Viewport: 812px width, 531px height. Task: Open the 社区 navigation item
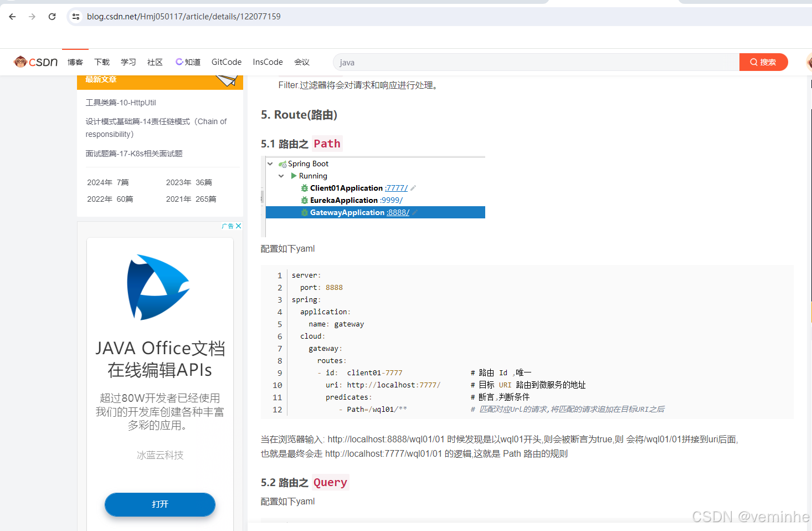pyautogui.click(x=155, y=62)
